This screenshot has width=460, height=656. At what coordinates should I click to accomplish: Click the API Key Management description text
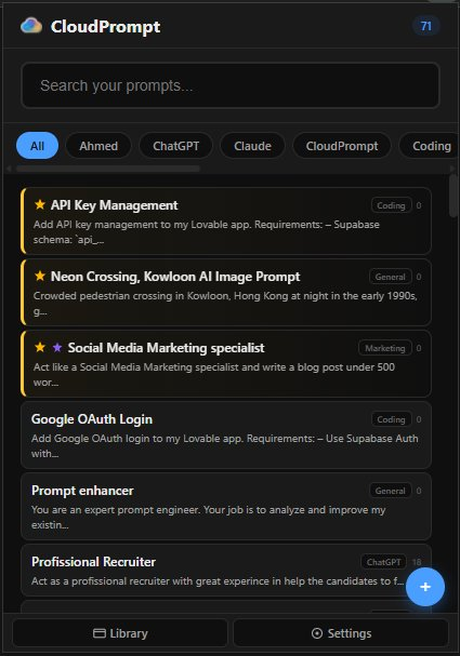207,232
